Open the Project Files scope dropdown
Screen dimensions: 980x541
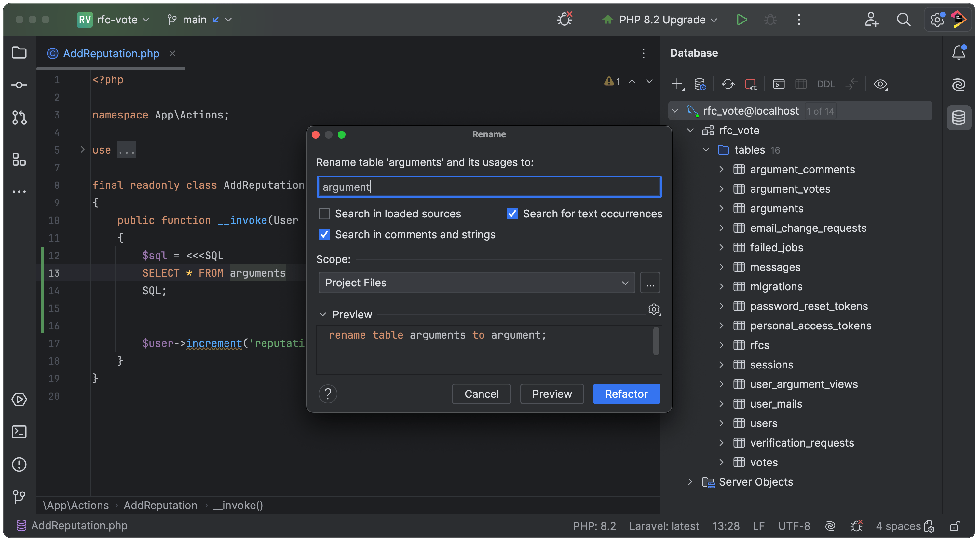click(625, 283)
